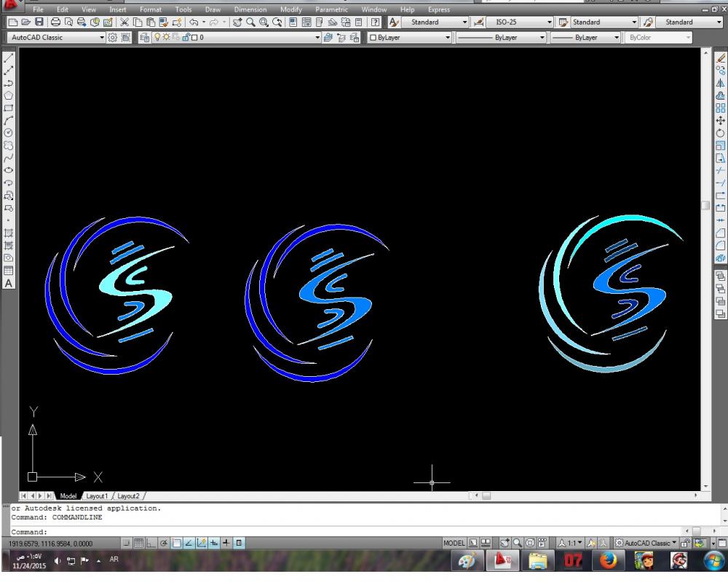Select the Circle tool
This screenshot has height=582, width=728.
8,133
